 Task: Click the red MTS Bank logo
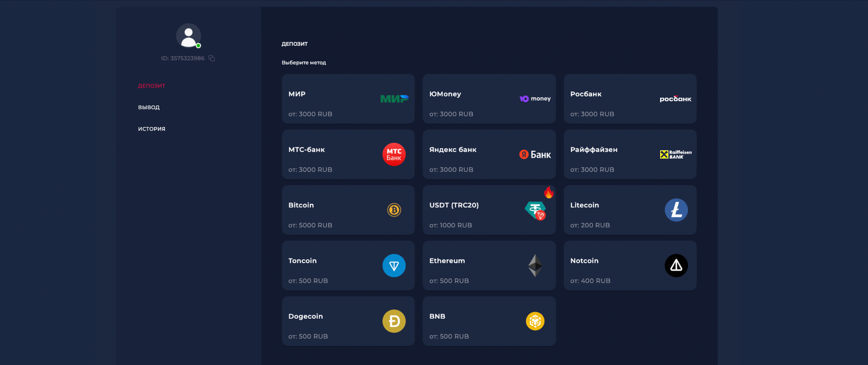coord(393,154)
